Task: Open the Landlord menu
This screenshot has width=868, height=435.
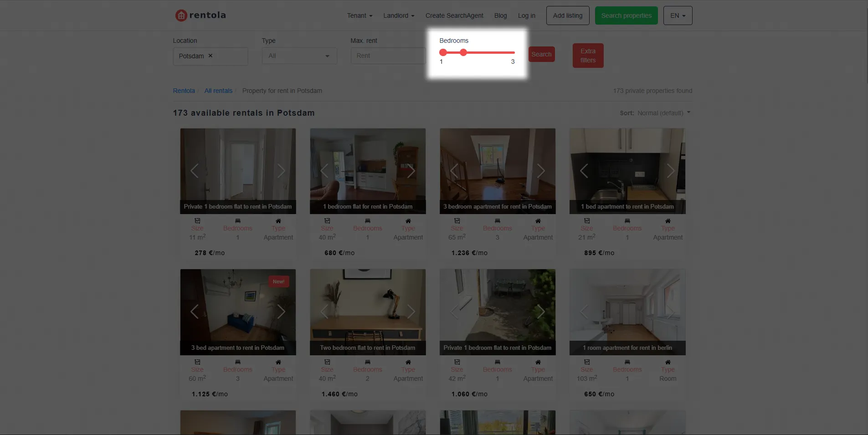Action: point(399,15)
